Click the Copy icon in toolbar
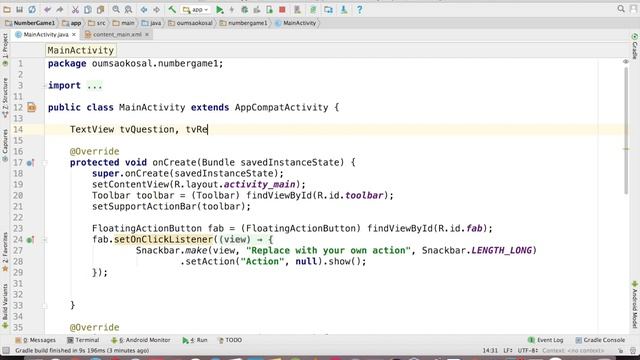Viewport: 640px width, 360px height. pyautogui.click(x=88, y=9)
